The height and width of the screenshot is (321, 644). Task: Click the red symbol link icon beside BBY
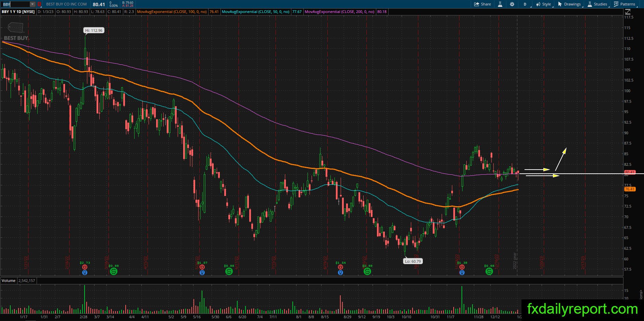39,4
